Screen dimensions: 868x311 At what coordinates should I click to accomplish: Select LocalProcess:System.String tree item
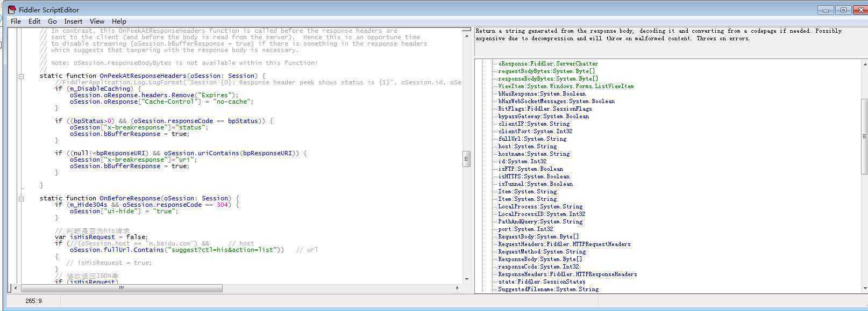coord(540,207)
